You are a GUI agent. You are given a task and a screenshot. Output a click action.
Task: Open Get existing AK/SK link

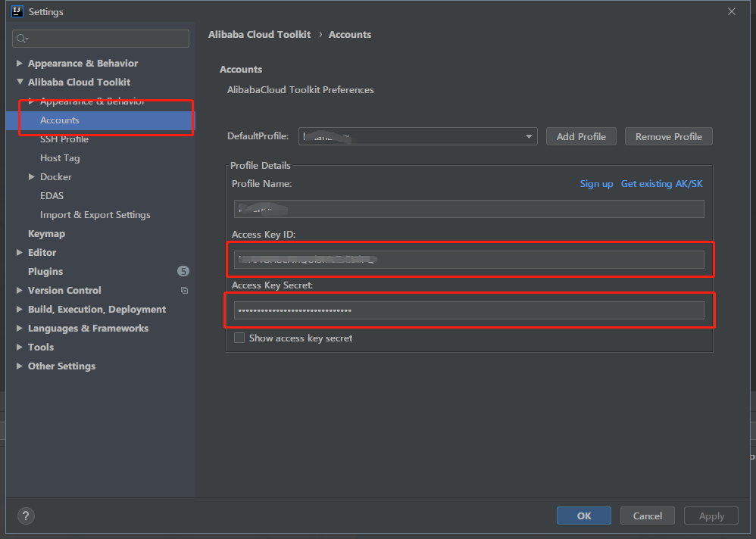tap(661, 184)
